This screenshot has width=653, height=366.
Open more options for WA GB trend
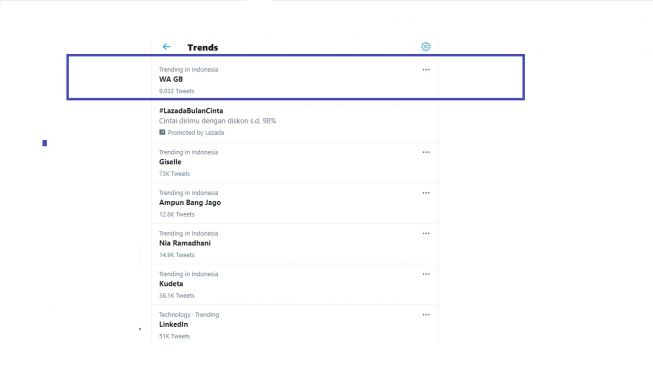tap(426, 70)
